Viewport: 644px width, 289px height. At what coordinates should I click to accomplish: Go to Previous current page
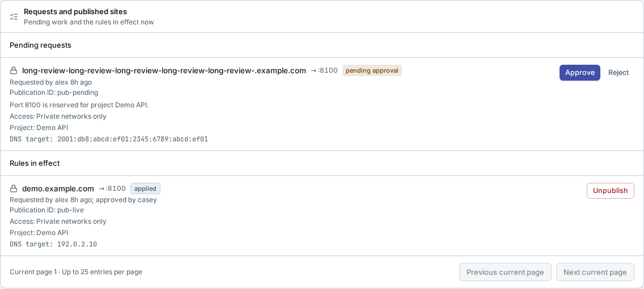click(505, 272)
